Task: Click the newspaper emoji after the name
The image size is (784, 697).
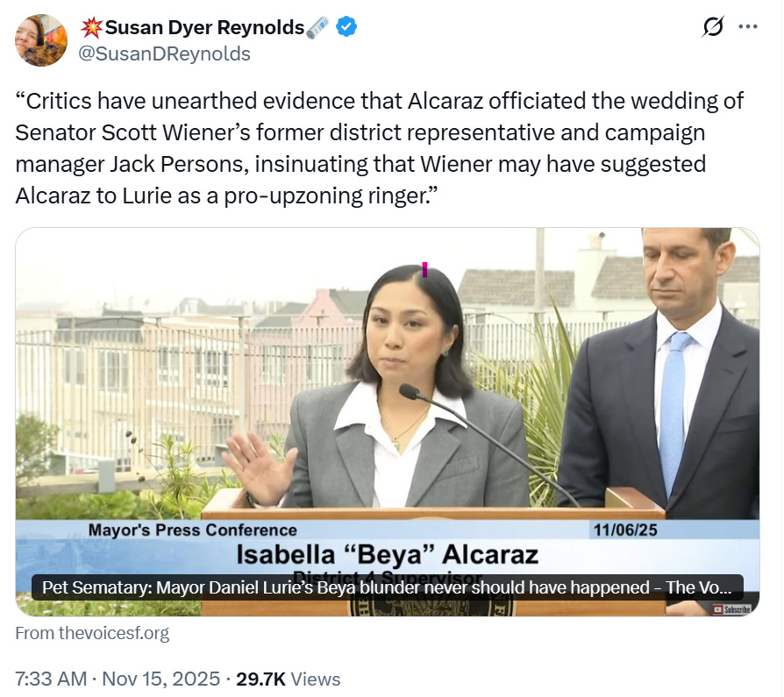Action: (x=317, y=27)
